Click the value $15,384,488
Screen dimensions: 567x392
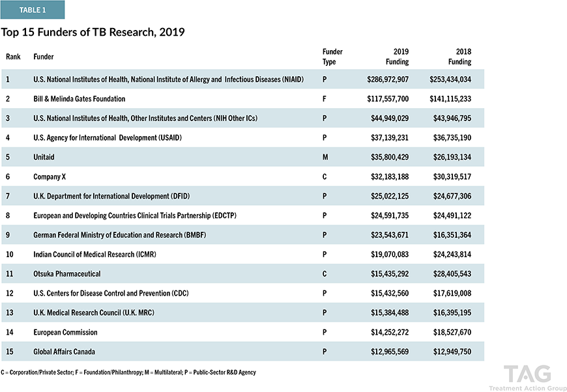390,313
